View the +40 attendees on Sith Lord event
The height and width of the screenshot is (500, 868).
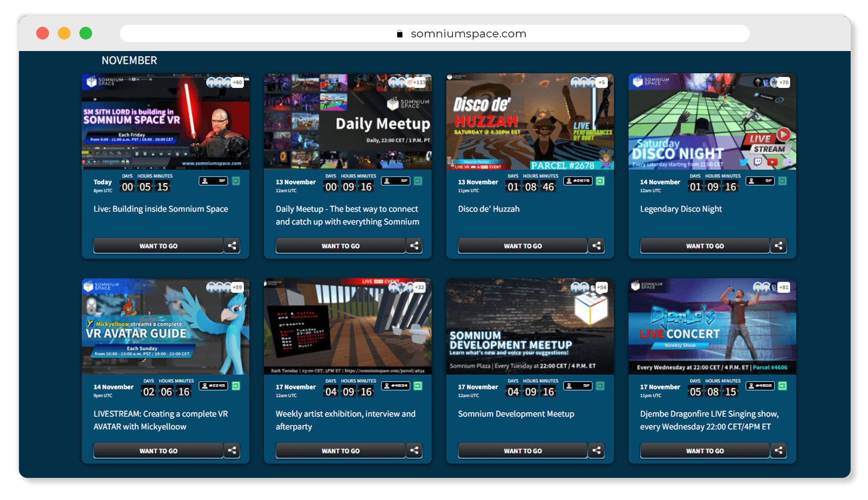click(237, 83)
